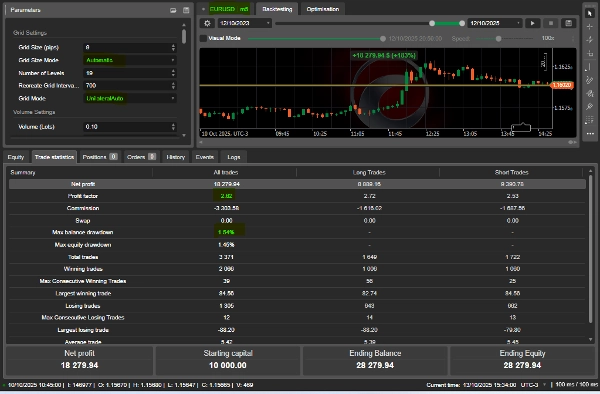Select the Commission row label

(x=83, y=208)
